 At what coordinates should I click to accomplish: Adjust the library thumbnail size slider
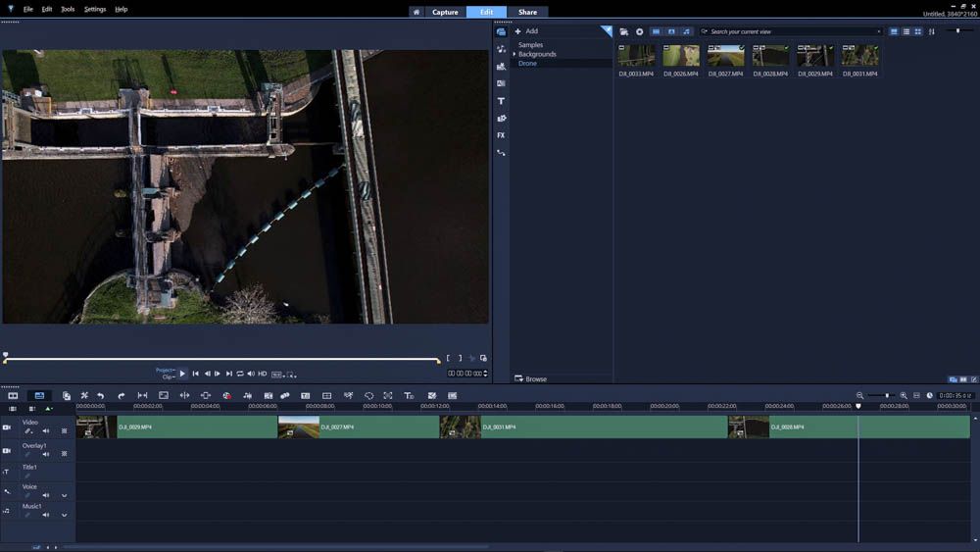[957, 31]
